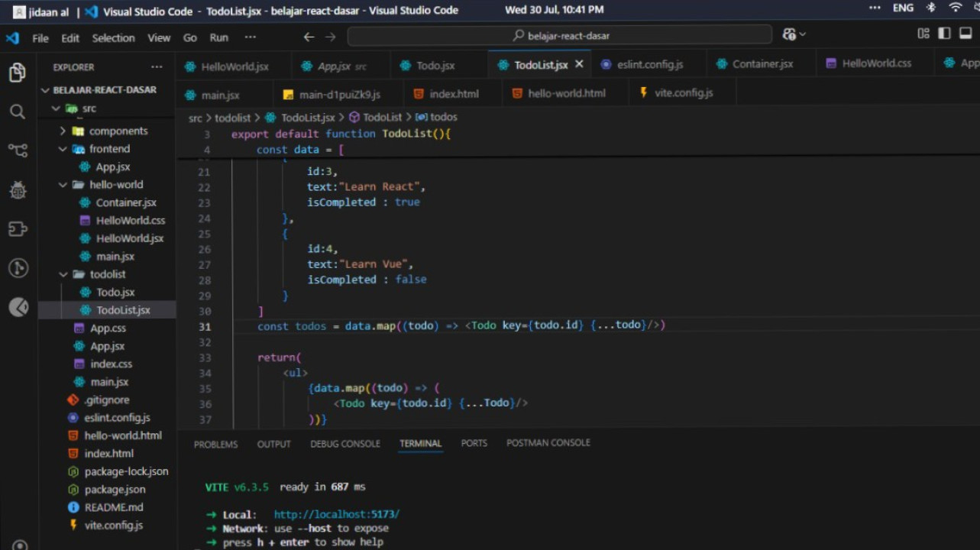Close the TodoList.jsx tab
The image size is (980, 550).
coord(579,65)
